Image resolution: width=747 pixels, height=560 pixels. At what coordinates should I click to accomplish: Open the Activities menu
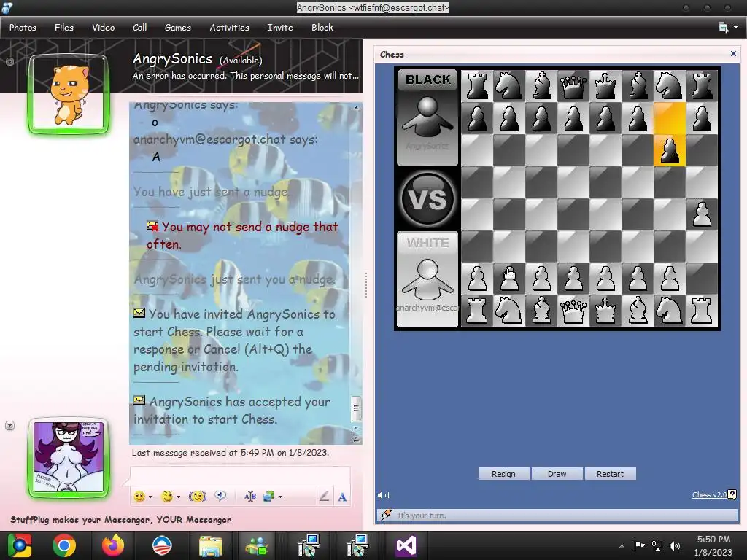tap(229, 28)
